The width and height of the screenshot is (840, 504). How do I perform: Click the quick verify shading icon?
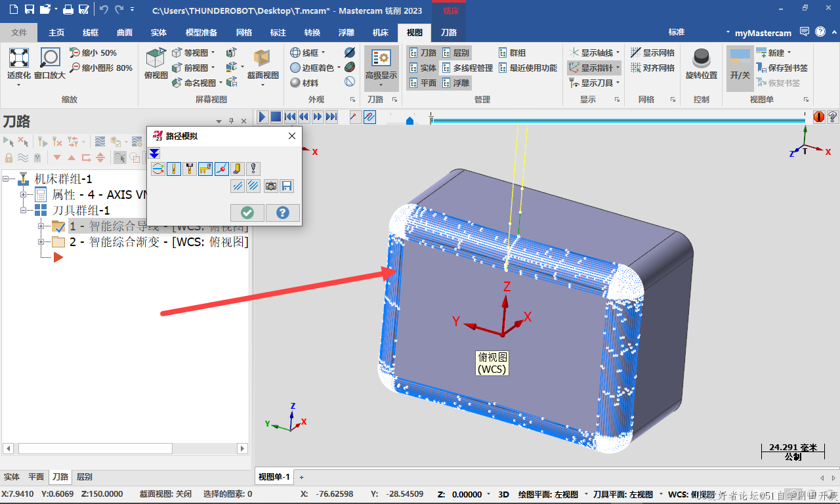(238, 169)
